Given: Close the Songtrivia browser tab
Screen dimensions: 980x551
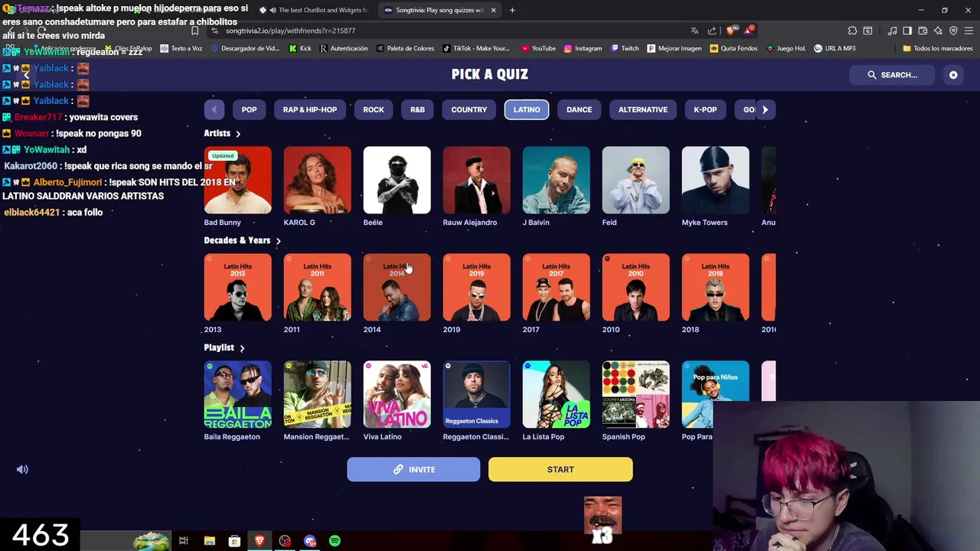Looking at the screenshot, I should (x=493, y=10).
